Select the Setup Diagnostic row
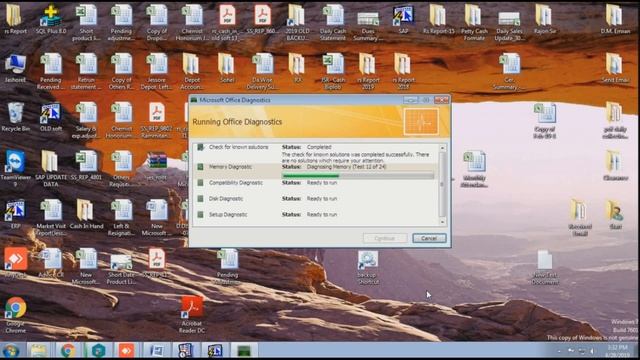640x360 pixels. click(315, 215)
